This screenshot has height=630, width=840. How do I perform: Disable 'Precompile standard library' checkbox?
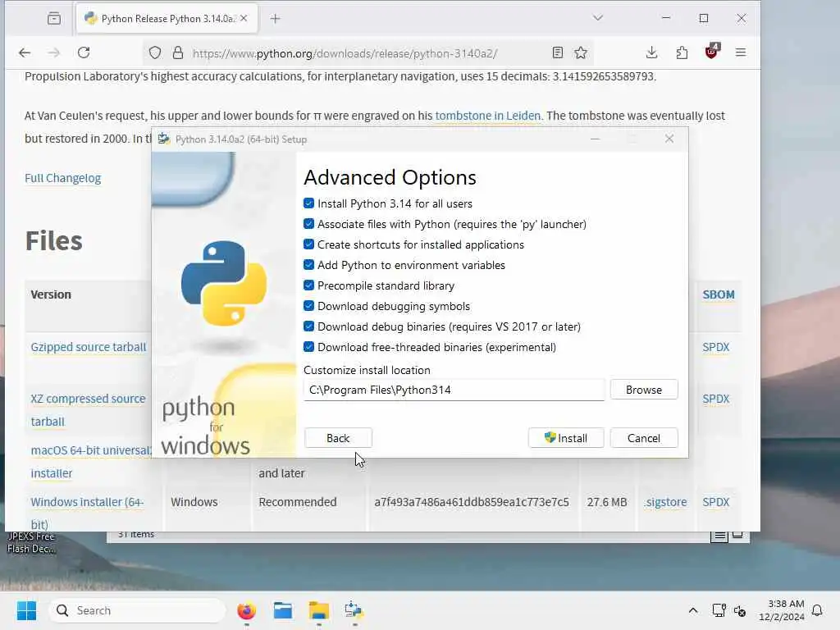308,285
